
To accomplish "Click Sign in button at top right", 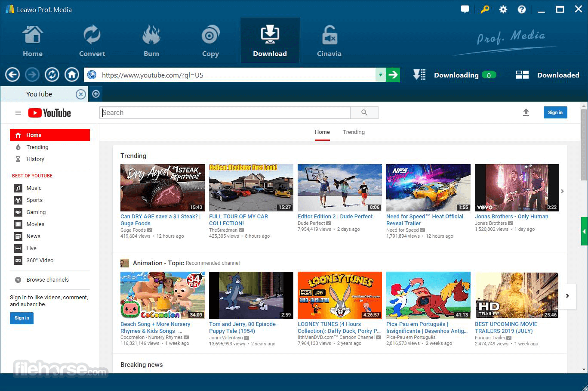I will tap(555, 112).
